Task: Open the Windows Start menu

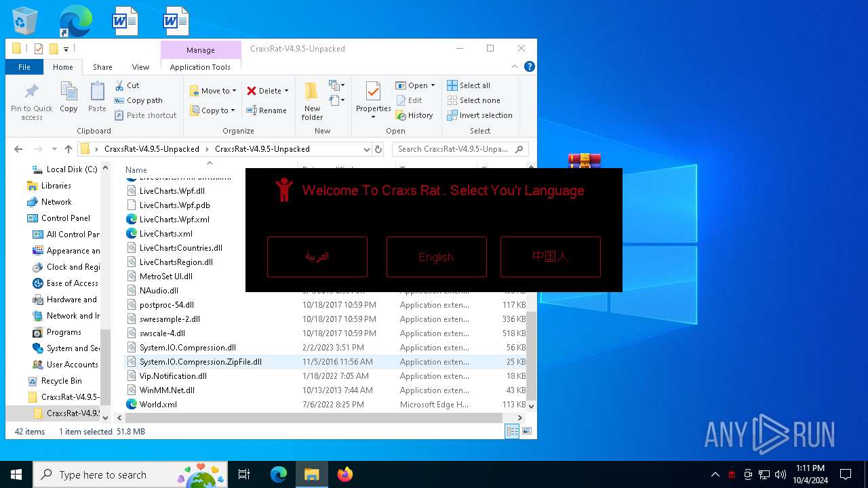Action: (x=16, y=474)
